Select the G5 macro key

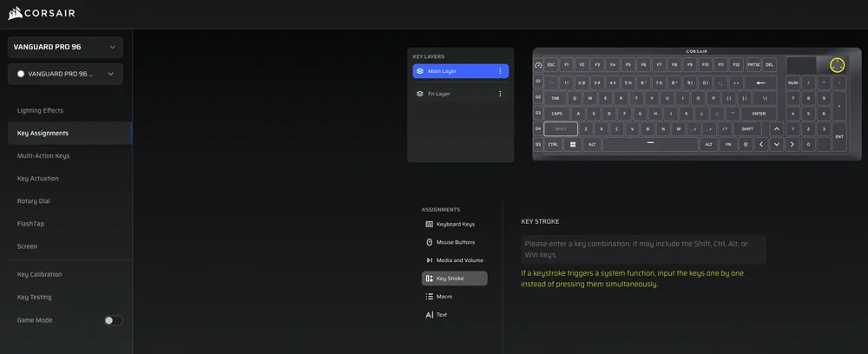(x=538, y=144)
